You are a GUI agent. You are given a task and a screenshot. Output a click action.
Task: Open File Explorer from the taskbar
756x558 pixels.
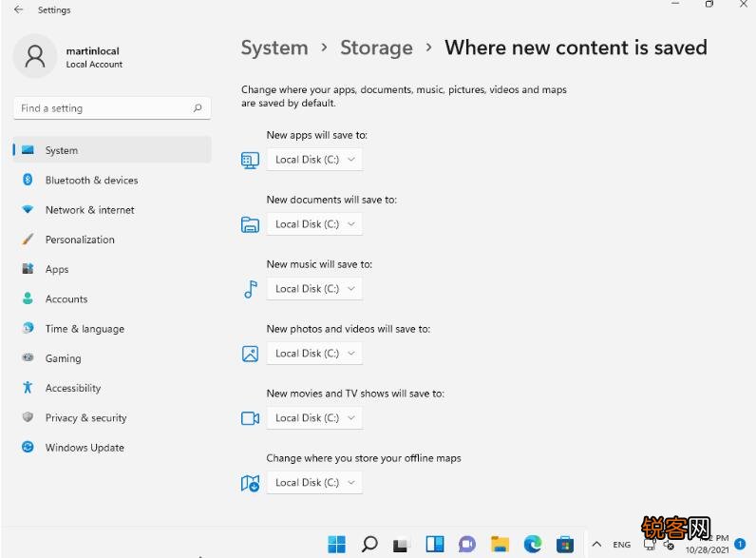[x=500, y=544]
